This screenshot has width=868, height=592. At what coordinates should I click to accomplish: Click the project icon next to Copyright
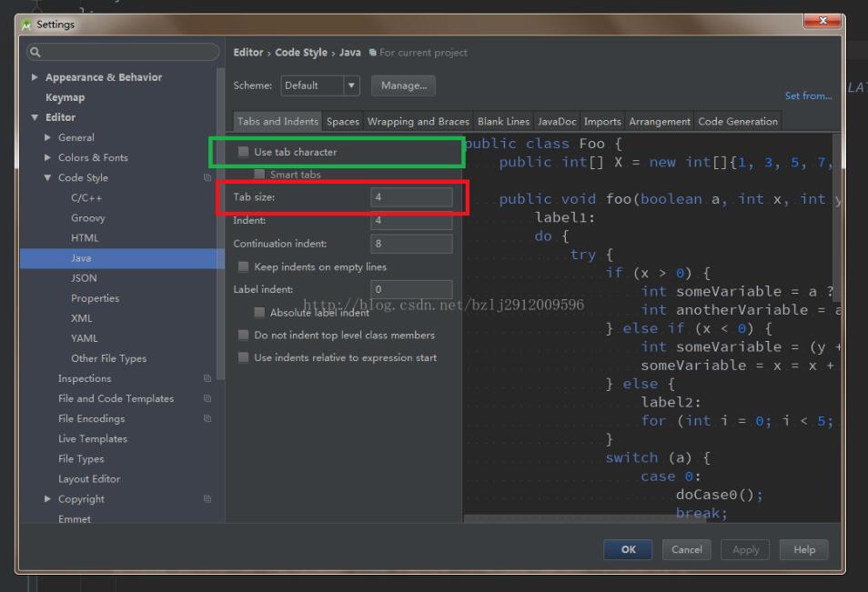pyautogui.click(x=209, y=498)
